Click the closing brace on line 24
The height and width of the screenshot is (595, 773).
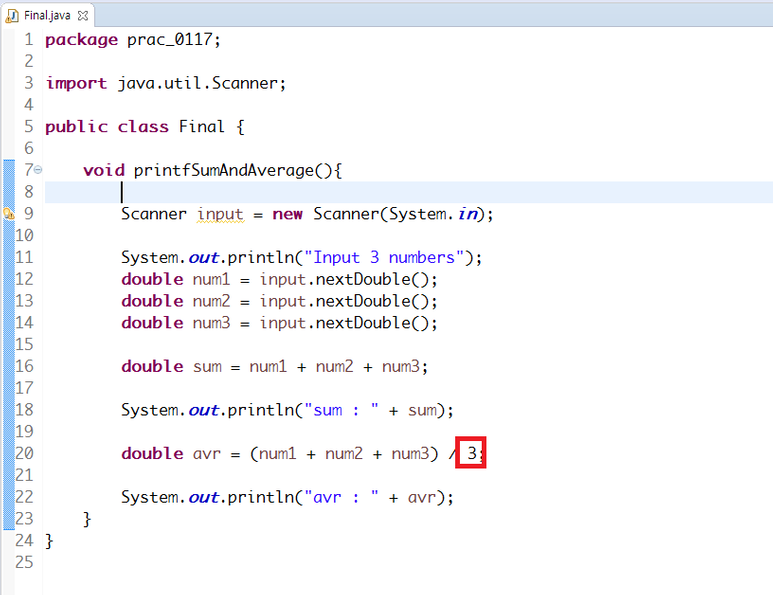(x=49, y=541)
